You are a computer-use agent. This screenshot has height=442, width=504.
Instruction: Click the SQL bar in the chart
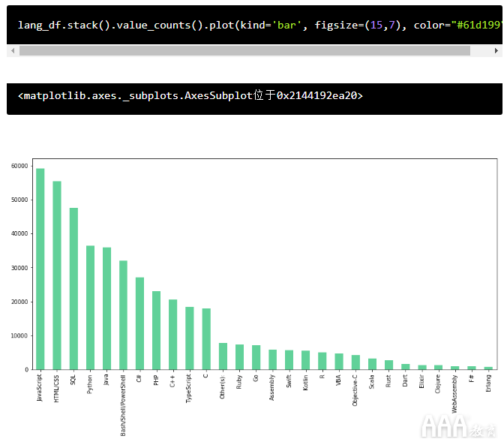(x=73, y=289)
